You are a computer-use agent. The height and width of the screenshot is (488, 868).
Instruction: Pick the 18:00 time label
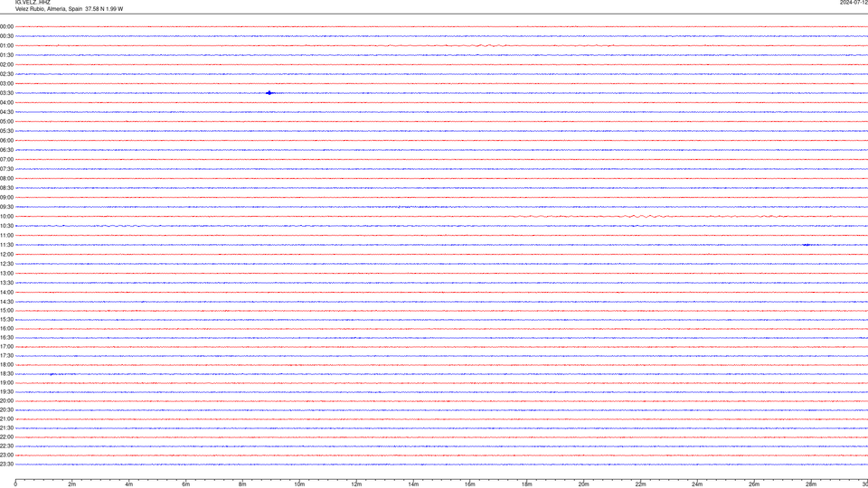point(6,364)
